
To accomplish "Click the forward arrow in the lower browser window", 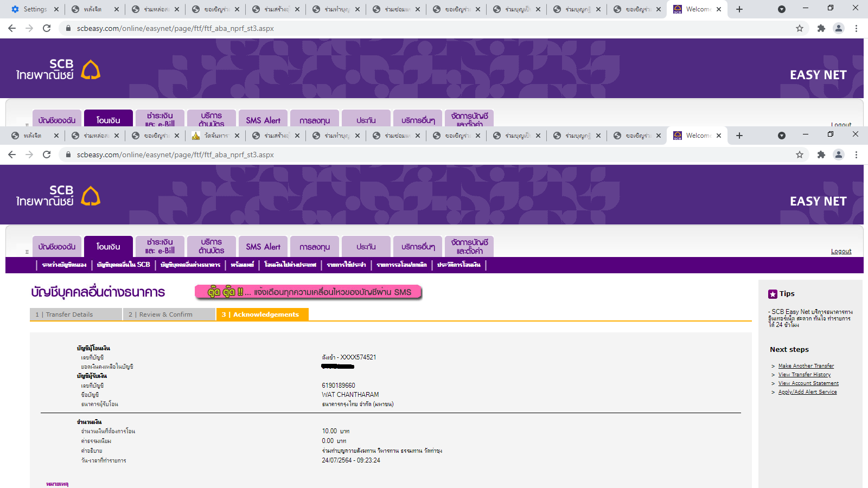I will (29, 155).
